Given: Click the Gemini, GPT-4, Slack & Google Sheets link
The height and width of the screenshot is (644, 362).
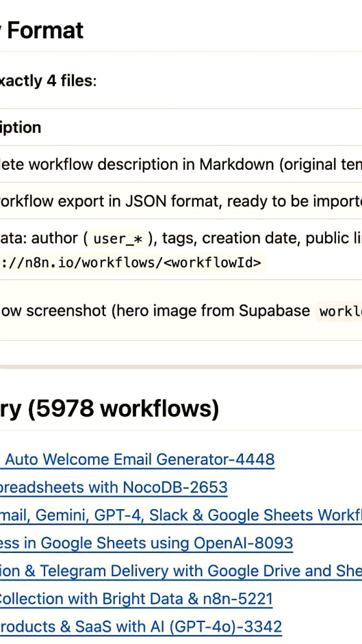Looking at the screenshot, I should (x=181, y=515).
